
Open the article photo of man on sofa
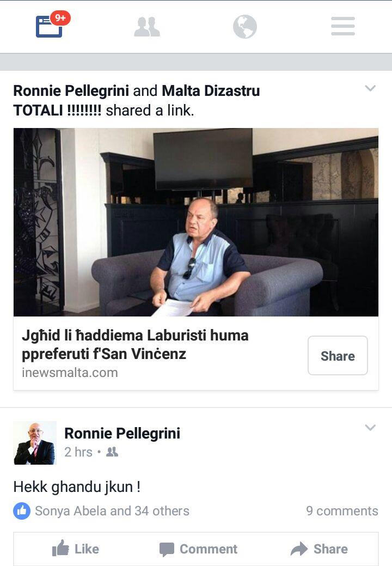pyautogui.click(x=196, y=222)
